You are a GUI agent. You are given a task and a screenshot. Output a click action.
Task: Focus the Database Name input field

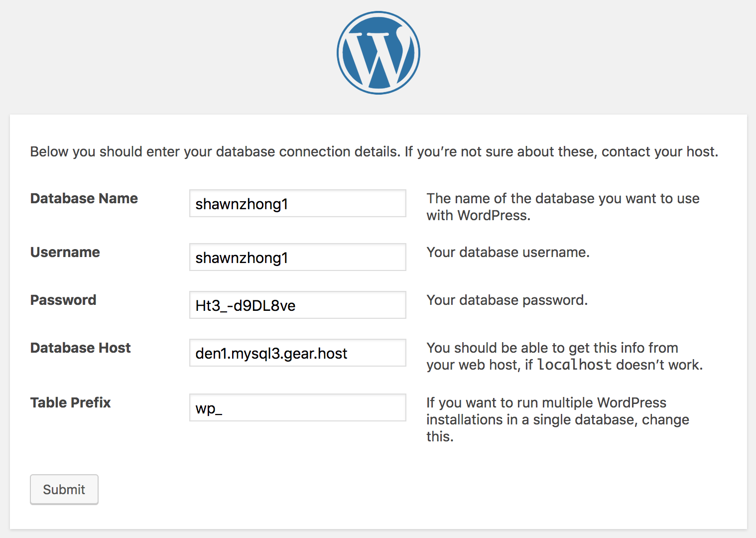[297, 204]
